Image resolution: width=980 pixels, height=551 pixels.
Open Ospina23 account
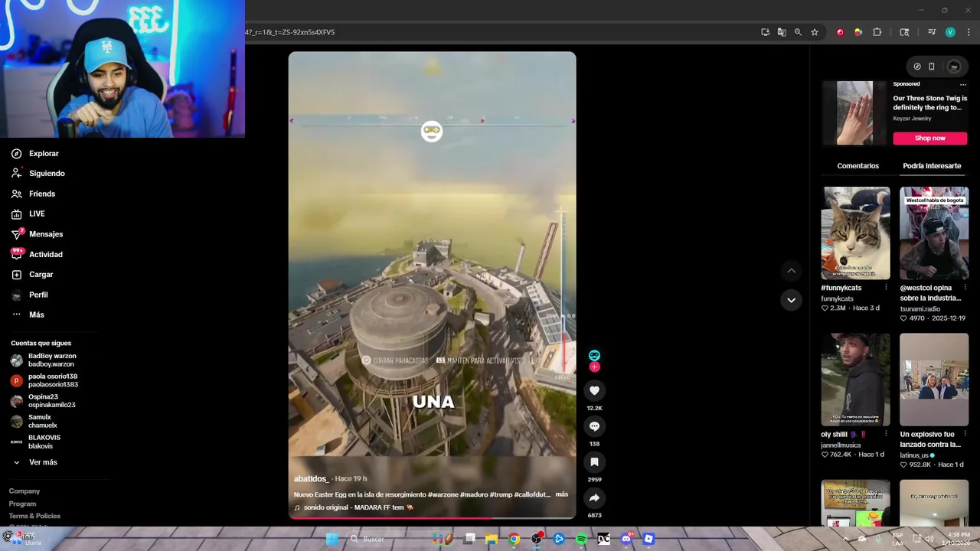(x=43, y=401)
